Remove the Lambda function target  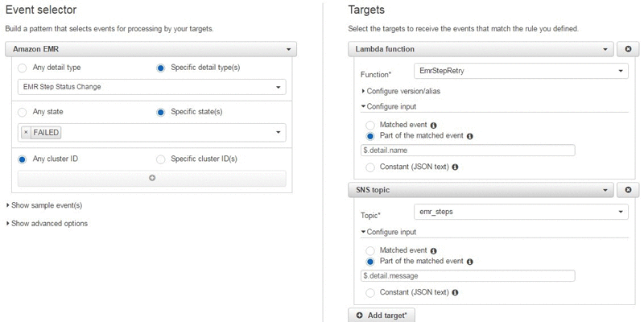[627, 50]
